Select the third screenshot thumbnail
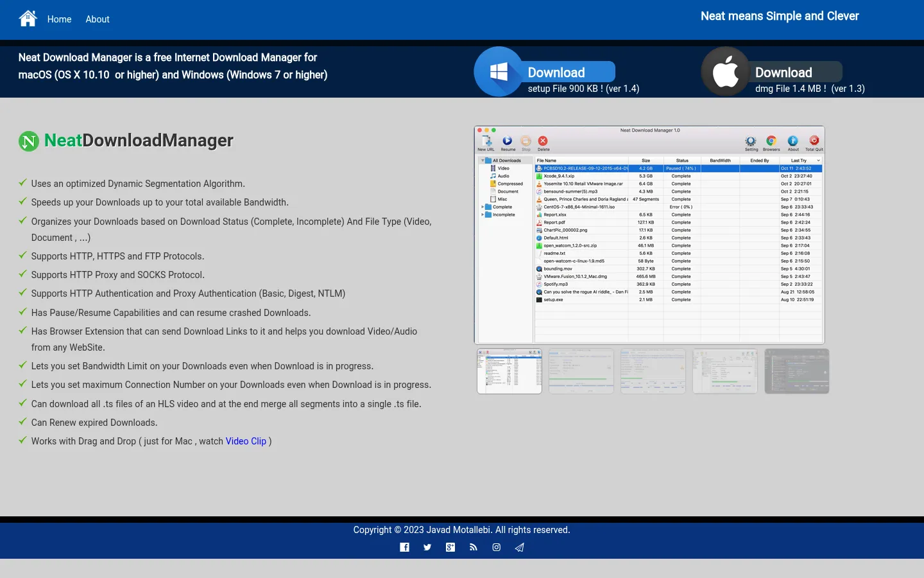This screenshot has height=578, width=924. 653,371
